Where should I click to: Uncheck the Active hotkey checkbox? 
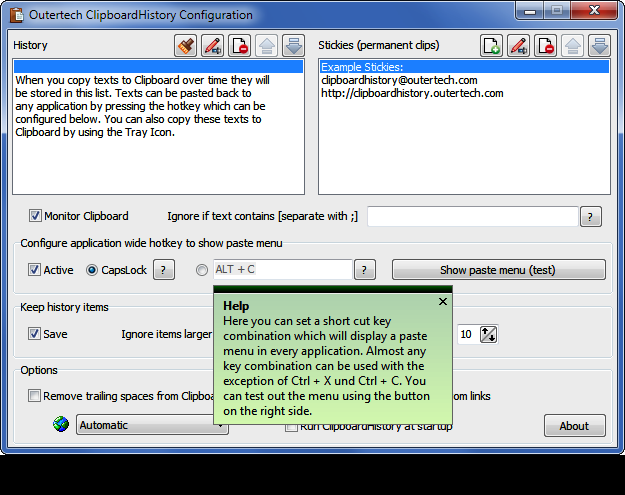tap(34, 270)
